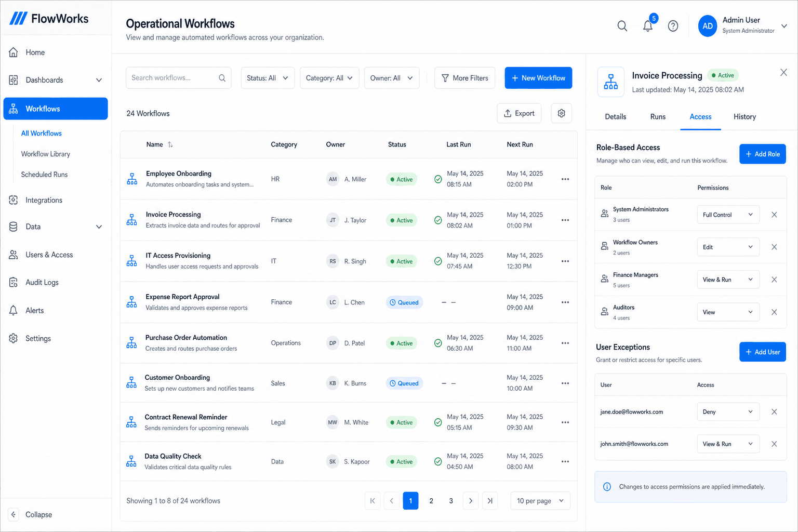Open more options for Data Quality Check row

565,462
